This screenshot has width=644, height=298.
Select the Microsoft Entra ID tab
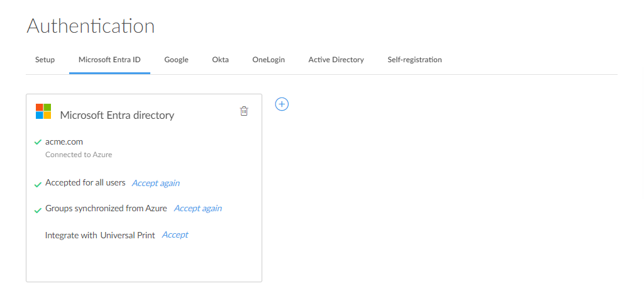coord(109,60)
